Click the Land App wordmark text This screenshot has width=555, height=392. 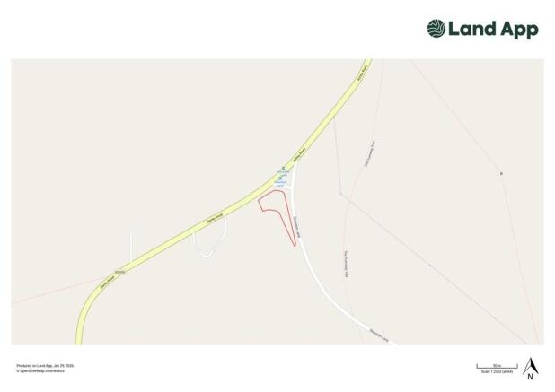pyautogui.click(x=493, y=29)
